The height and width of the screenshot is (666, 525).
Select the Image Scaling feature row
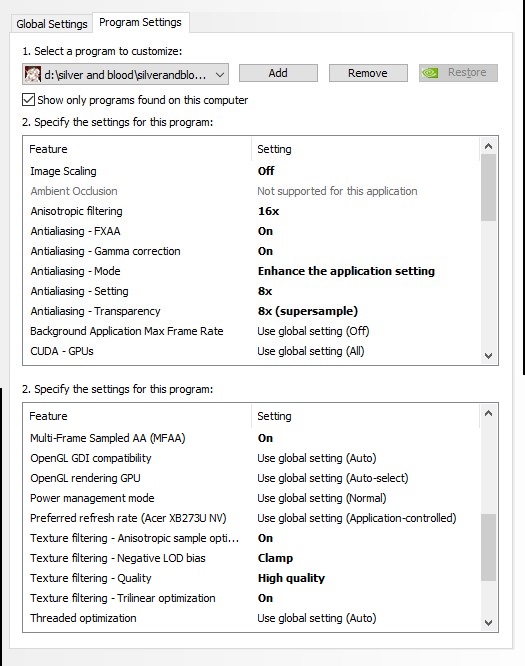coord(252,171)
